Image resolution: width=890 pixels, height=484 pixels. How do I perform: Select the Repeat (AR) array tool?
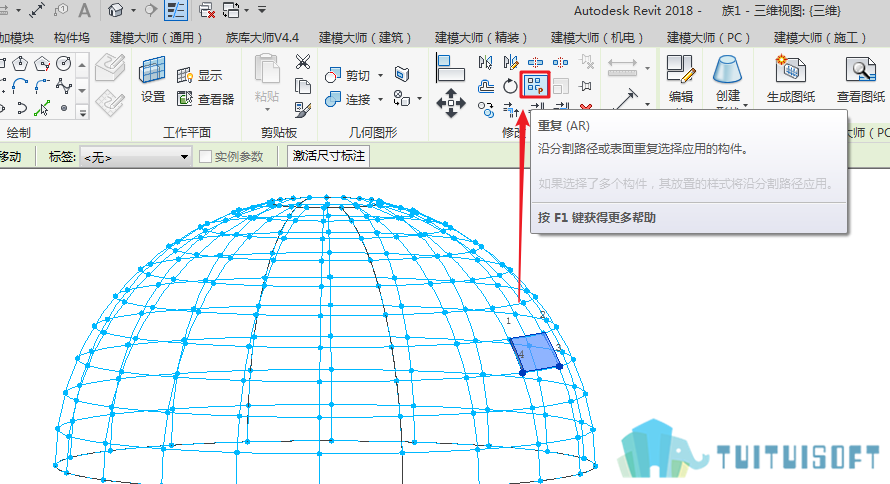tap(535, 86)
